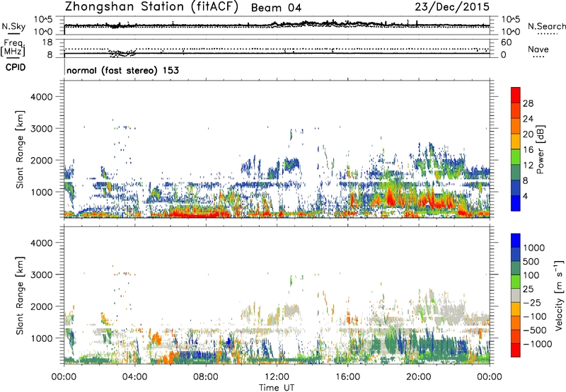The image size is (566, 392).
Task: Click the 'Freq. [MHz]' axis label
Action: pyautogui.click(x=13, y=47)
